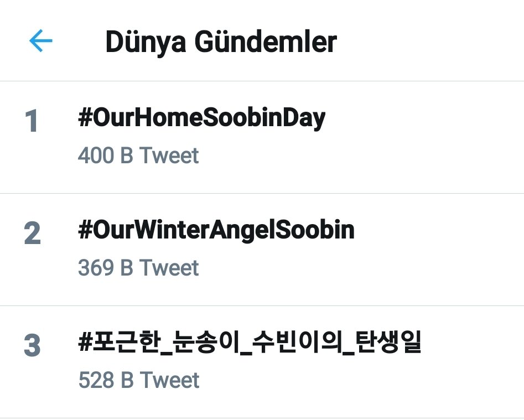This screenshot has height=420, width=524.
Task: Click blank area right of 528 B Tweet
Action: pos(360,381)
